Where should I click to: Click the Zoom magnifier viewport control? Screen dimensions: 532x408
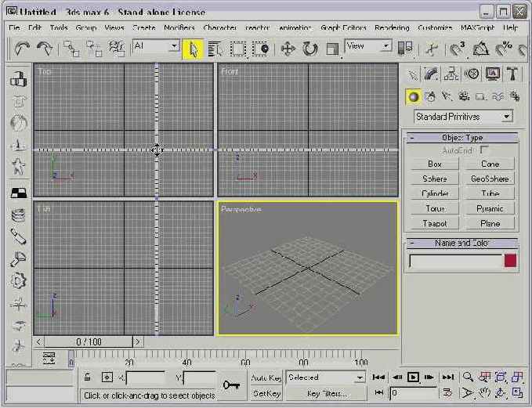point(469,377)
